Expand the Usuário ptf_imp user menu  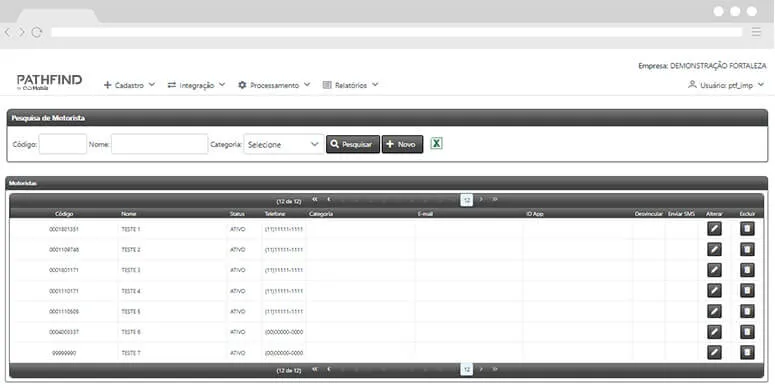coord(726,85)
